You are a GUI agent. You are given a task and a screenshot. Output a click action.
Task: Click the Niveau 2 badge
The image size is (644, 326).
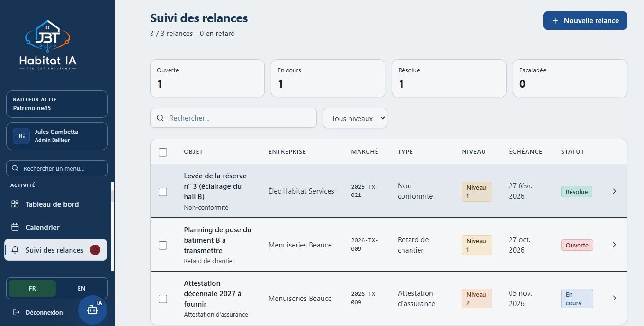[477, 299]
